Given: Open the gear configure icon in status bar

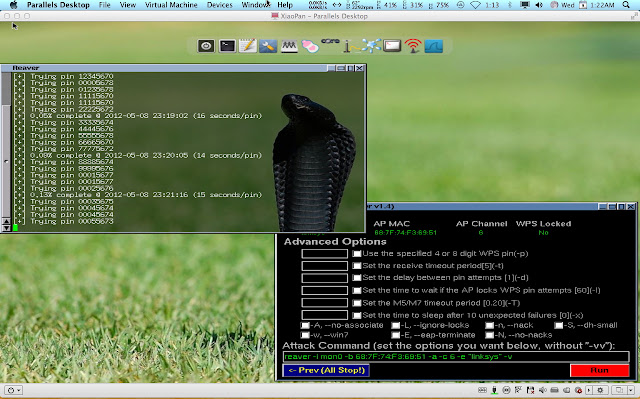Looking at the screenshot, I should pos(600,390).
